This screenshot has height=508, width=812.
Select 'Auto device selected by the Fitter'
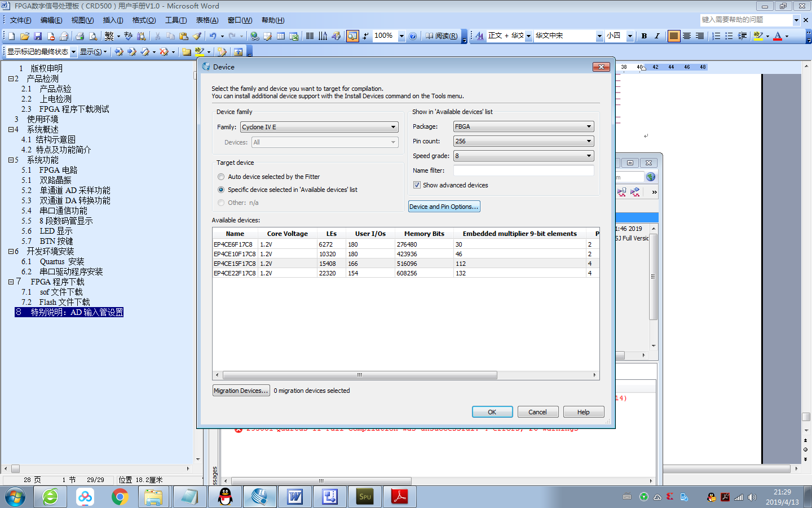(220, 177)
